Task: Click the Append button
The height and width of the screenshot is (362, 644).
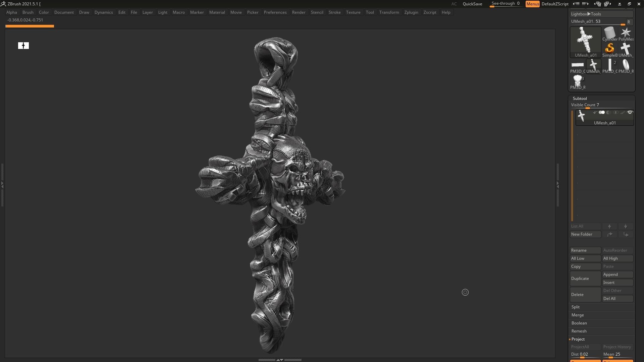Action: (x=618, y=275)
